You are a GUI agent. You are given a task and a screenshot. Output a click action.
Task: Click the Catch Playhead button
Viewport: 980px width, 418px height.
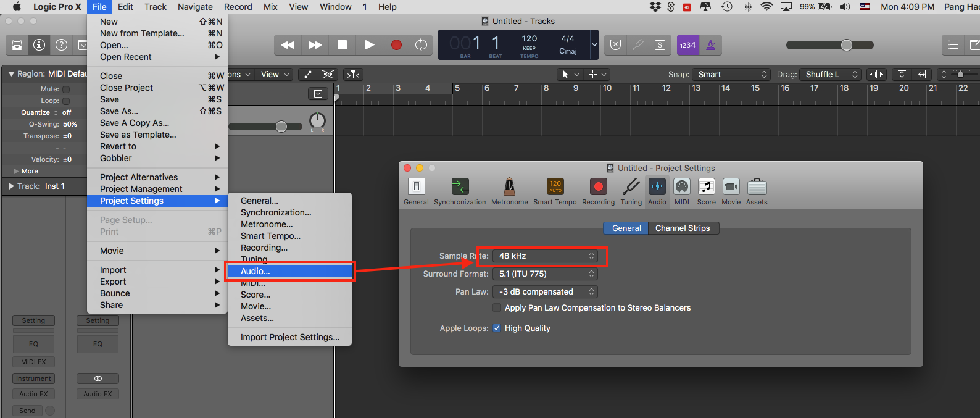click(353, 74)
